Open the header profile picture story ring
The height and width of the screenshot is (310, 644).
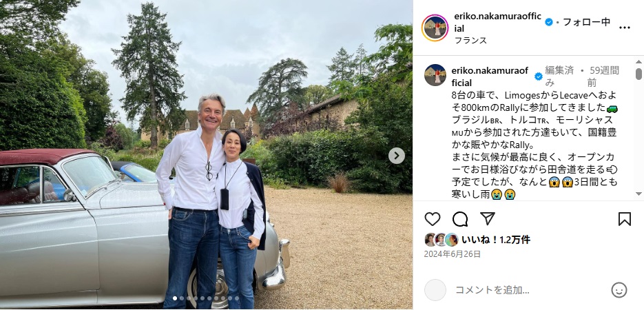(x=435, y=28)
